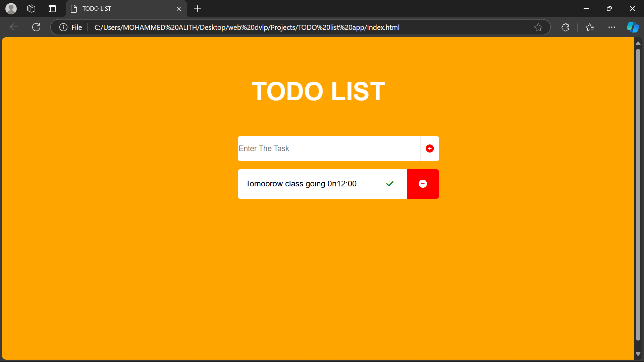
Task: Click the page scrollbar down arrow
Action: coord(638,354)
